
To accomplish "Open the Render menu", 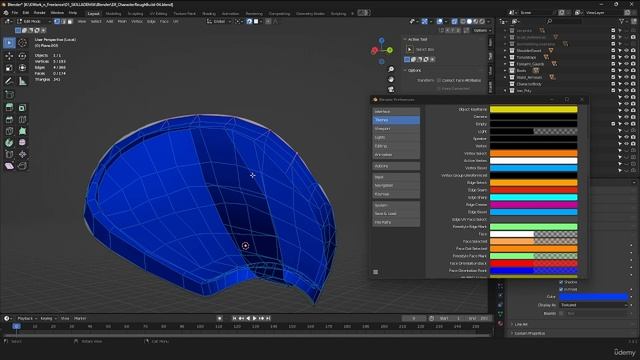I will tap(40, 13).
